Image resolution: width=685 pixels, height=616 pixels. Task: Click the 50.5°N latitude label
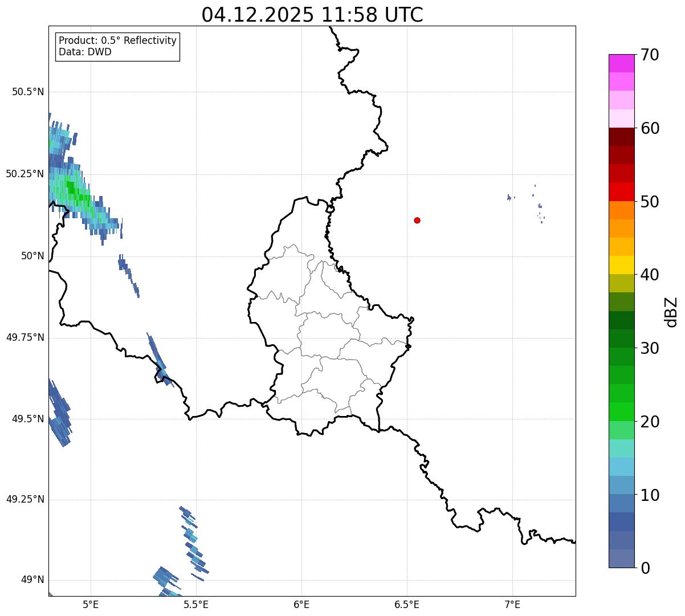pos(28,92)
